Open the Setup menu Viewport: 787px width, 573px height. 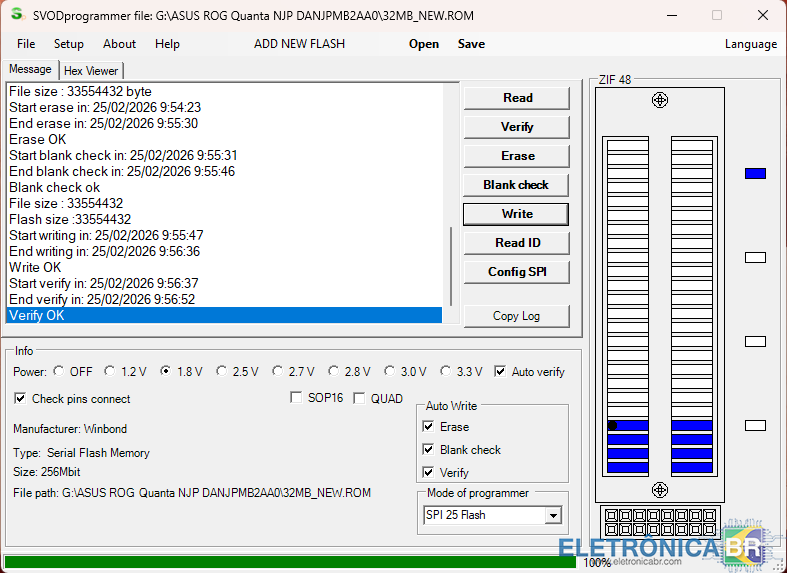pyautogui.click(x=69, y=44)
